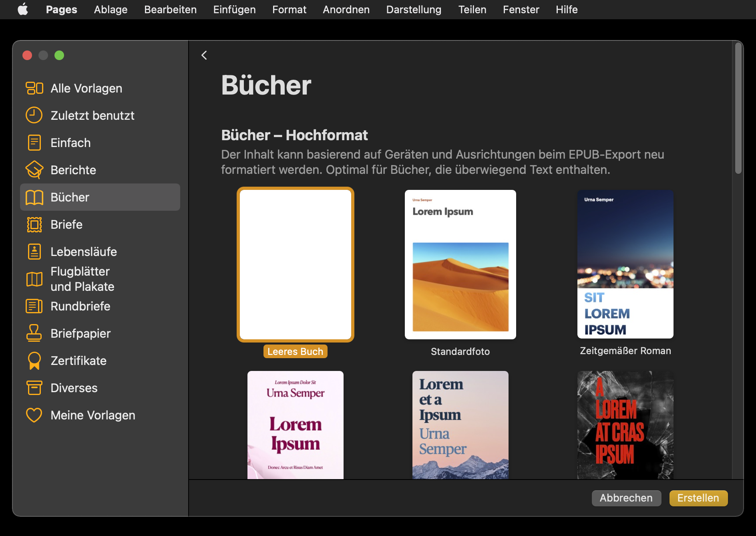Open the Fenster menu

click(x=521, y=9)
